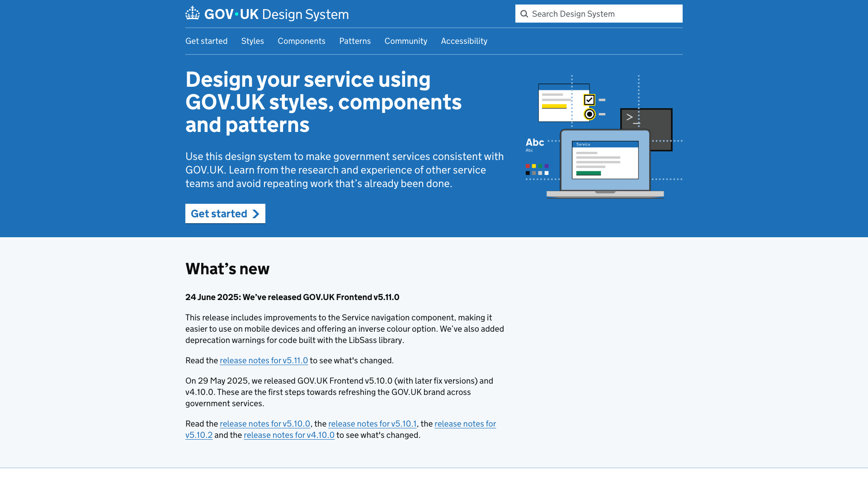The width and height of the screenshot is (868, 488).
Task: Select Styles in the navigation bar
Action: pos(252,41)
